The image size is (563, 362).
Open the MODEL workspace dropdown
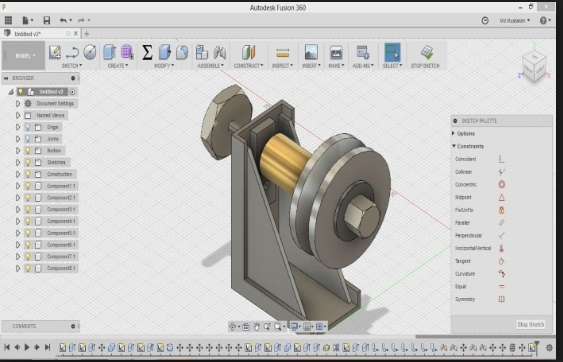point(24,56)
